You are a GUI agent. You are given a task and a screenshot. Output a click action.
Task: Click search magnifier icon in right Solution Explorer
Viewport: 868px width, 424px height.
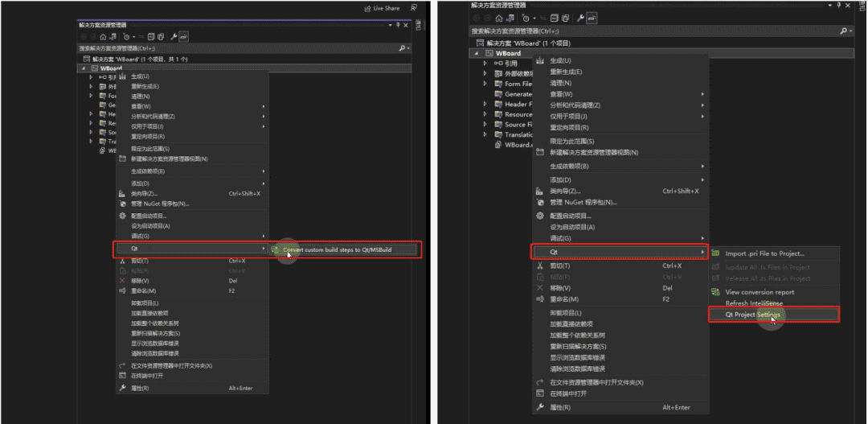click(844, 31)
